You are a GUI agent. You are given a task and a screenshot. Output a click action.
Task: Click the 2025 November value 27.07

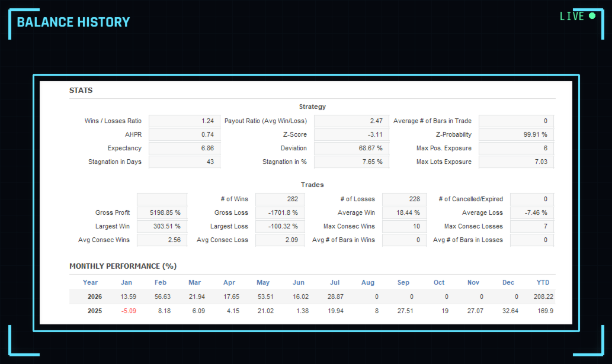(x=475, y=311)
